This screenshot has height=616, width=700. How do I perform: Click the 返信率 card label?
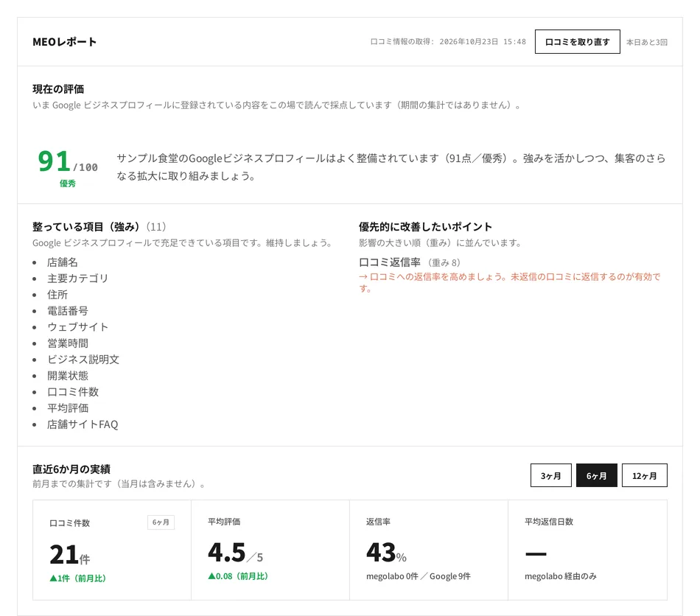pyautogui.click(x=378, y=522)
